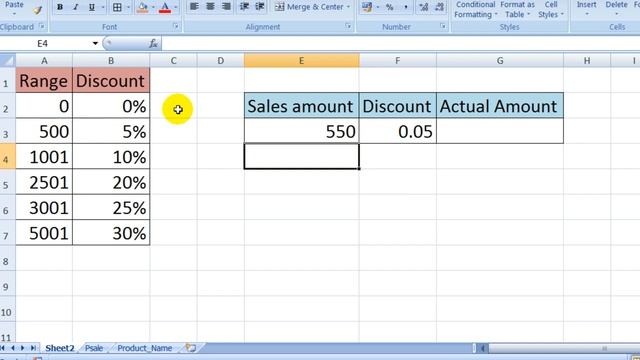The height and width of the screenshot is (360, 640).
Task: Select row 4 header
Action: (x=7, y=157)
